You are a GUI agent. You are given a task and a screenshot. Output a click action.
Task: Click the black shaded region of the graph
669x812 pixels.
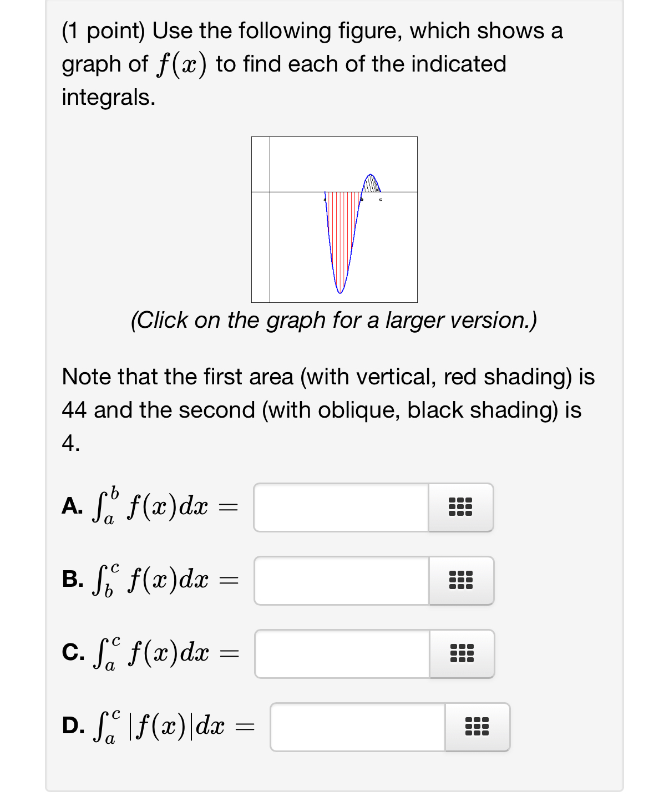pyautogui.click(x=371, y=184)
